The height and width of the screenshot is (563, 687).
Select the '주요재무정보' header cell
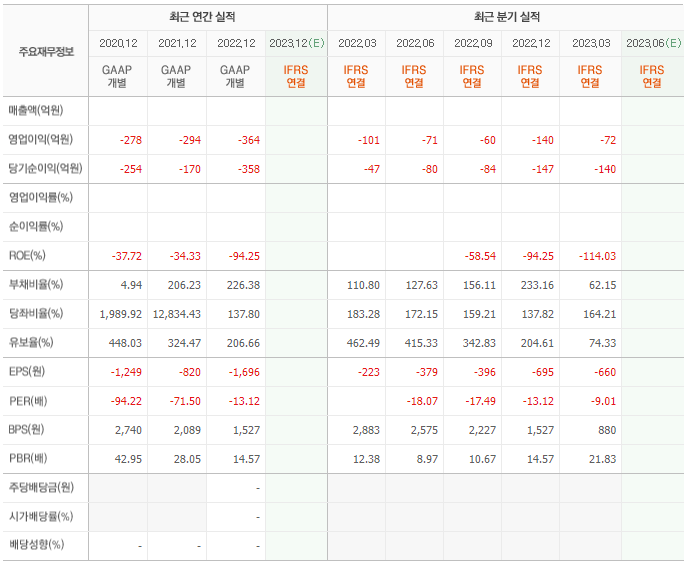[x=46, y=52]
